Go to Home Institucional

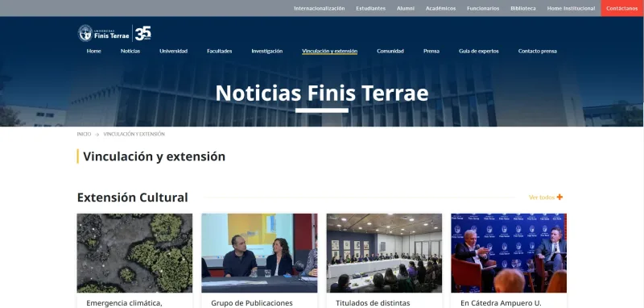click(571, 8)
